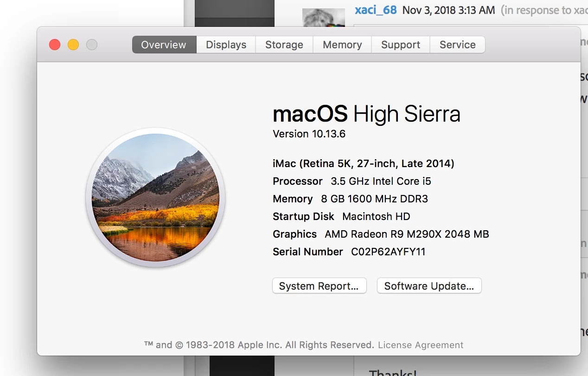Click xaci_68 avatar in forum window

(x=324, y=18)
